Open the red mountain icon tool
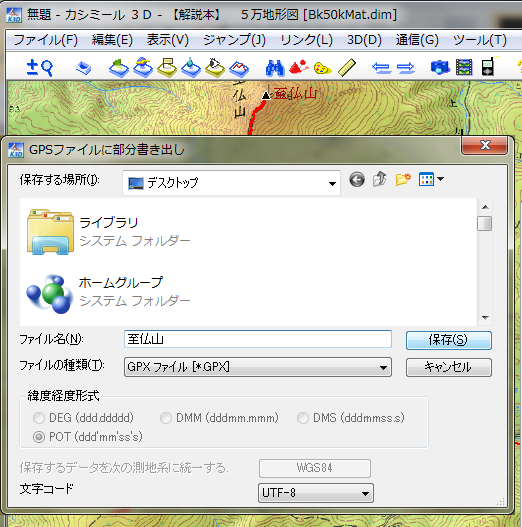The image size is (522, 527). point(298,67)
